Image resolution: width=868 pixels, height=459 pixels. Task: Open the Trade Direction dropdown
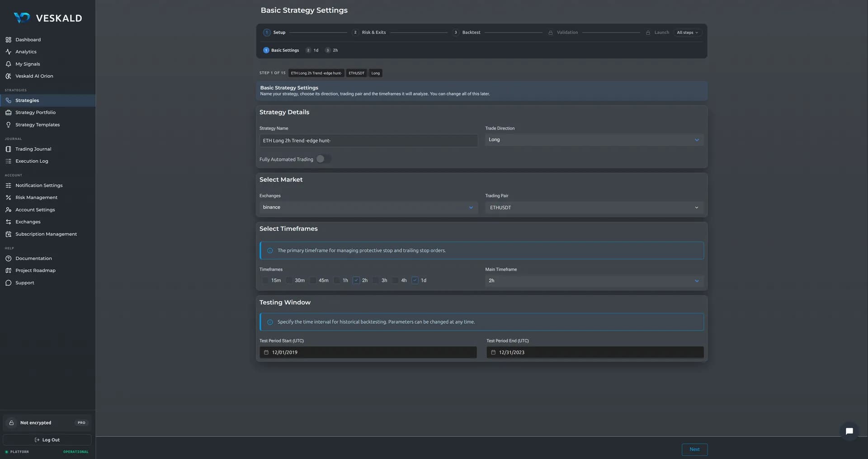coord(594,140)
